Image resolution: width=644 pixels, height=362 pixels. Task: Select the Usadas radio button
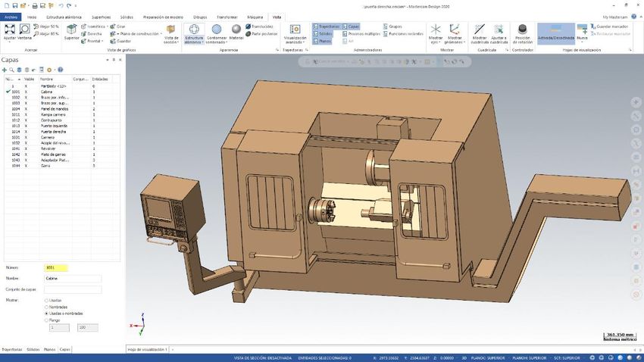(46, 300)
